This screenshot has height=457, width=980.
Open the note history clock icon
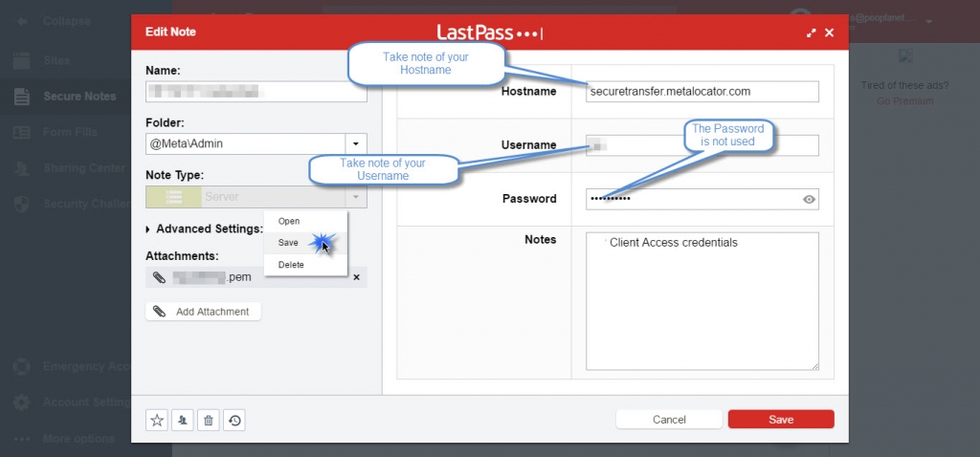tap(234, 420)
